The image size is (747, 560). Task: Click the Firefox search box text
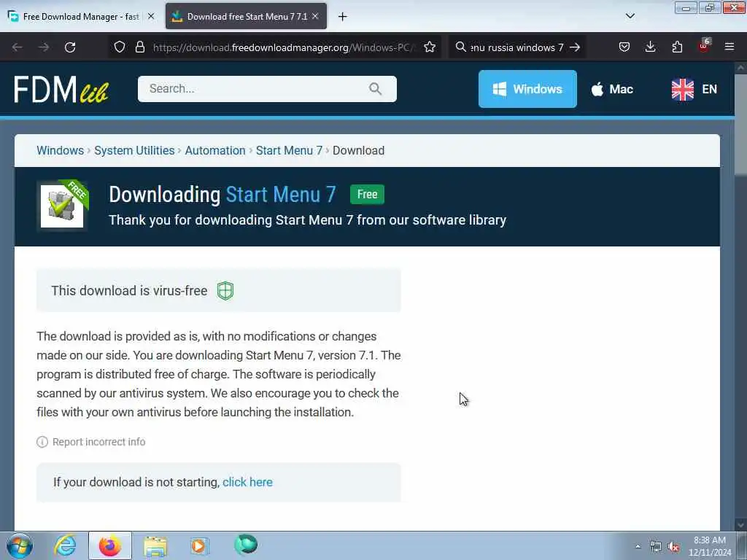click(x=517, y=47)
